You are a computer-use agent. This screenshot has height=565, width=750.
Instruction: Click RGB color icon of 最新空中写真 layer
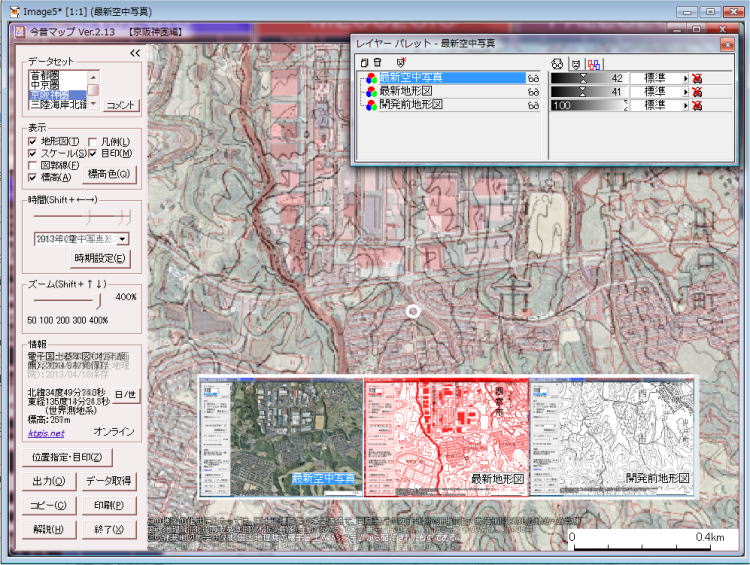(371, 78)
